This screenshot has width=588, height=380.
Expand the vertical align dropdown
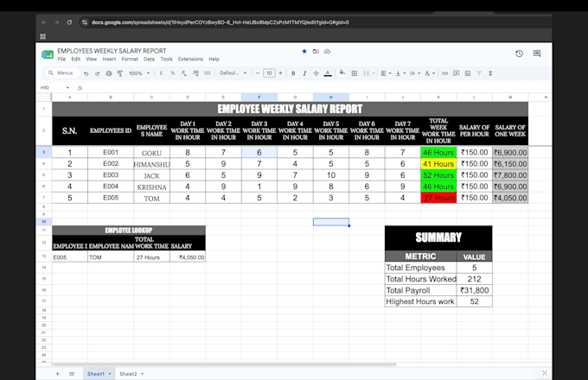pyautogui.click(x=405, y=73)
